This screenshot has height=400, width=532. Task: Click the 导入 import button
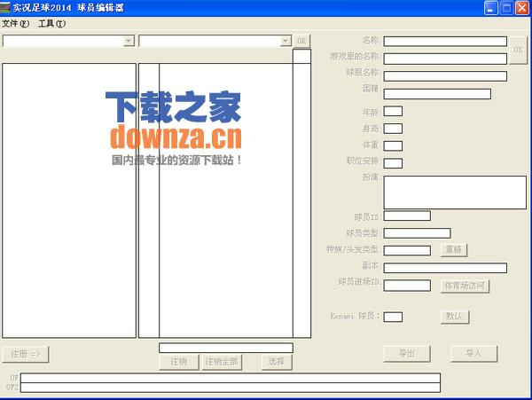coord(473,353)
